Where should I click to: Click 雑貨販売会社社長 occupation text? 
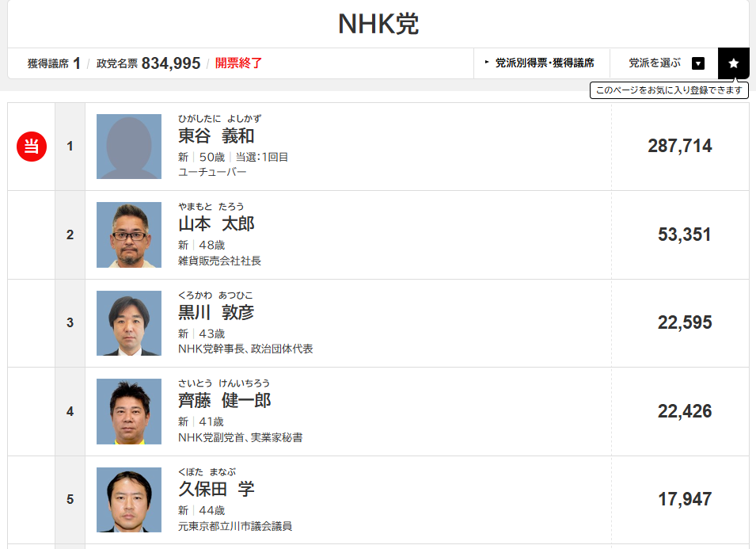(219, 261)
